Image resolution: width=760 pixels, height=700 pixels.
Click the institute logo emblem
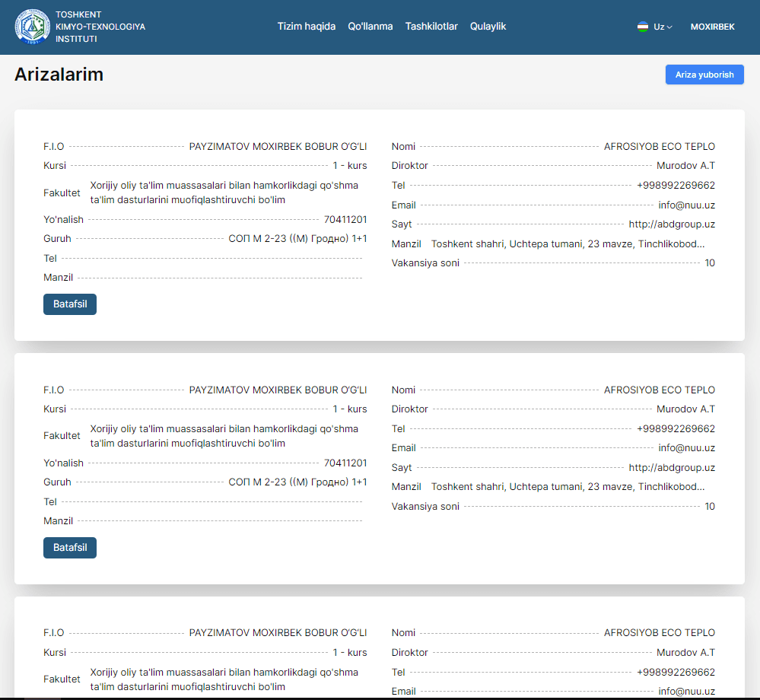[33, 27]
